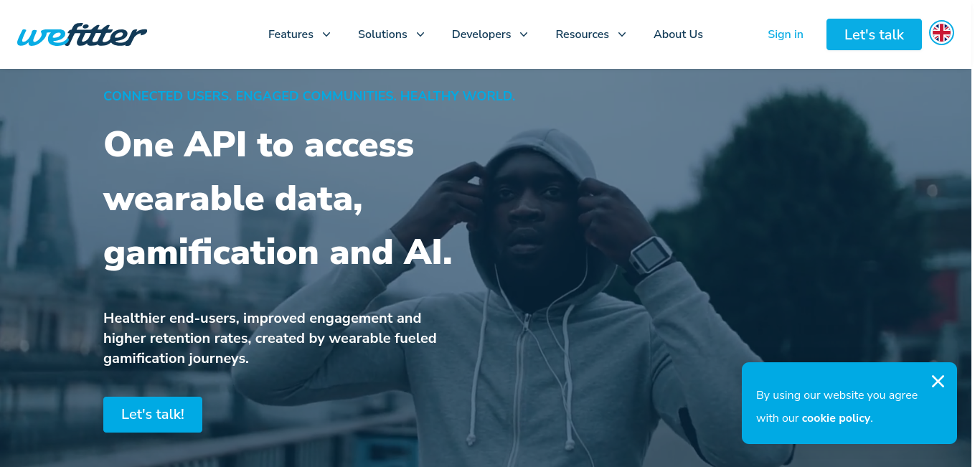Dismiss the cookie notice with the X

pyautogui.click(x=938, y=382)
